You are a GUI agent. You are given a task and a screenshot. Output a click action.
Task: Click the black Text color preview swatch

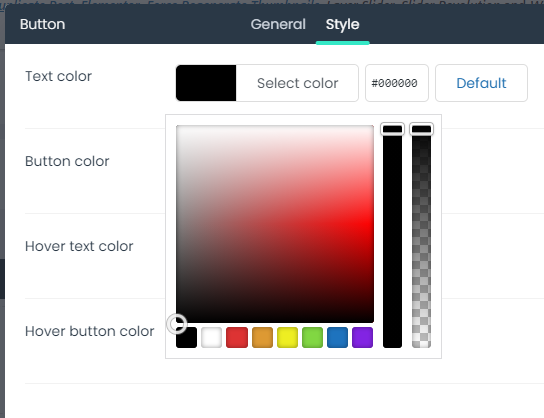[206, 83]
